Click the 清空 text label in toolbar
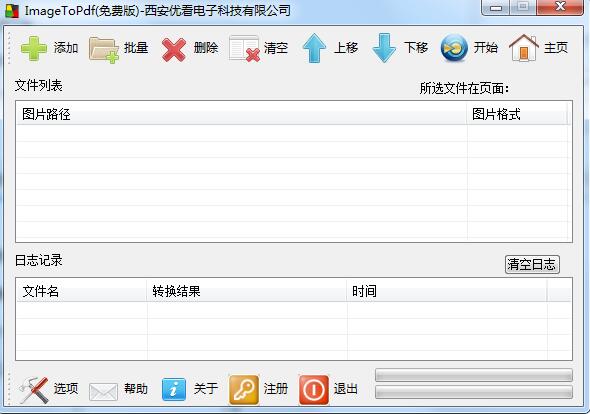The width and height of the screenshot is (590, 414). click(276, 48)
